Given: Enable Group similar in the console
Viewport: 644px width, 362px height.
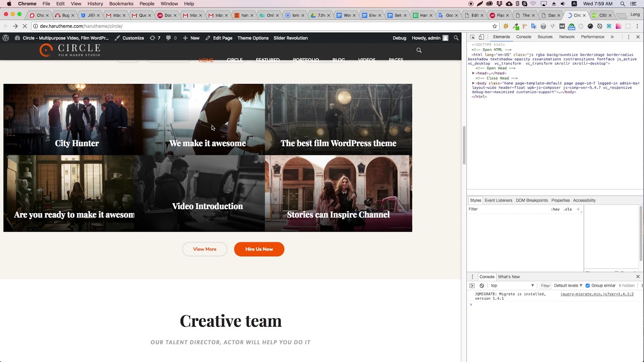Looking at the screenshot, I should tap(587, 285).
